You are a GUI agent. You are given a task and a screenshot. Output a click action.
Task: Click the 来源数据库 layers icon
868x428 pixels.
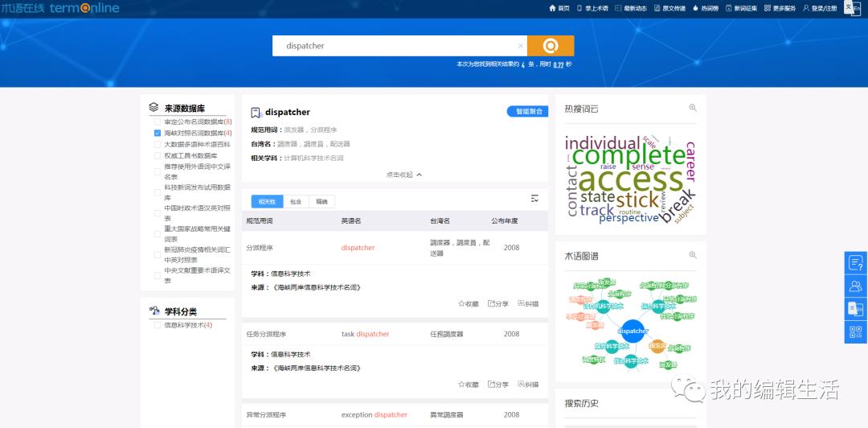pyautogui.click(x=154, y=108)
